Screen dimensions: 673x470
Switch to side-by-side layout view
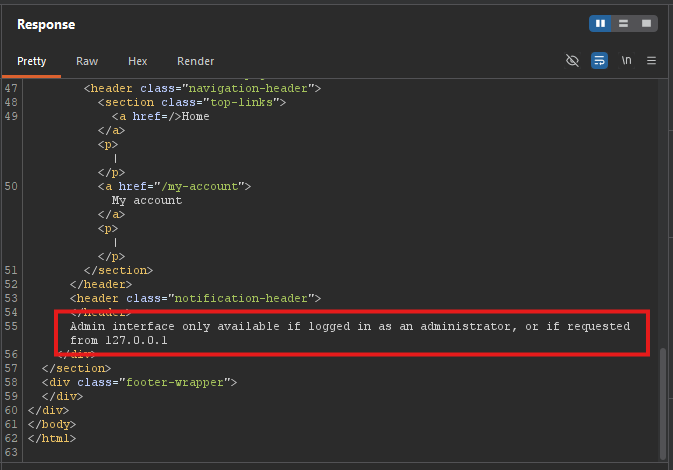pos(600,24)
